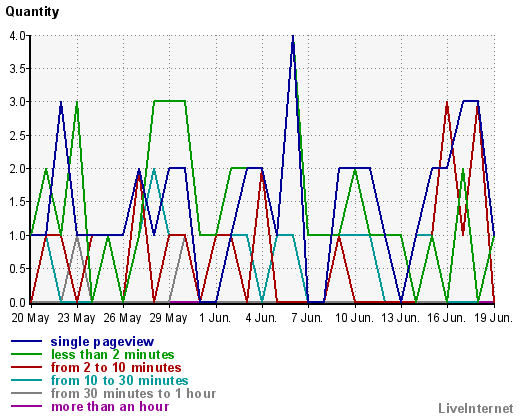Click the '2.0' y-axis value
Image resolution: width=520 pixels, height=418 pixels.
[x=17, y=169]
